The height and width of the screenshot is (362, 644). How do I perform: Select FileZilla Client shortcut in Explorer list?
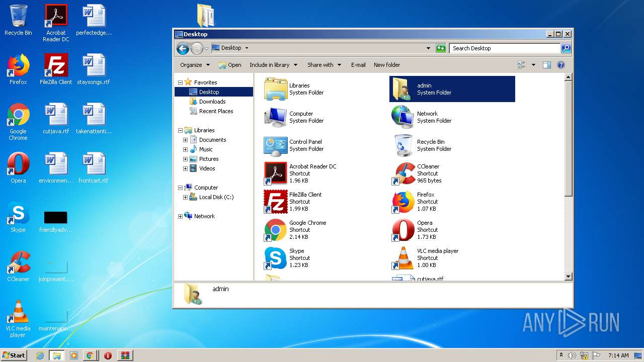(x=275, y=202)
